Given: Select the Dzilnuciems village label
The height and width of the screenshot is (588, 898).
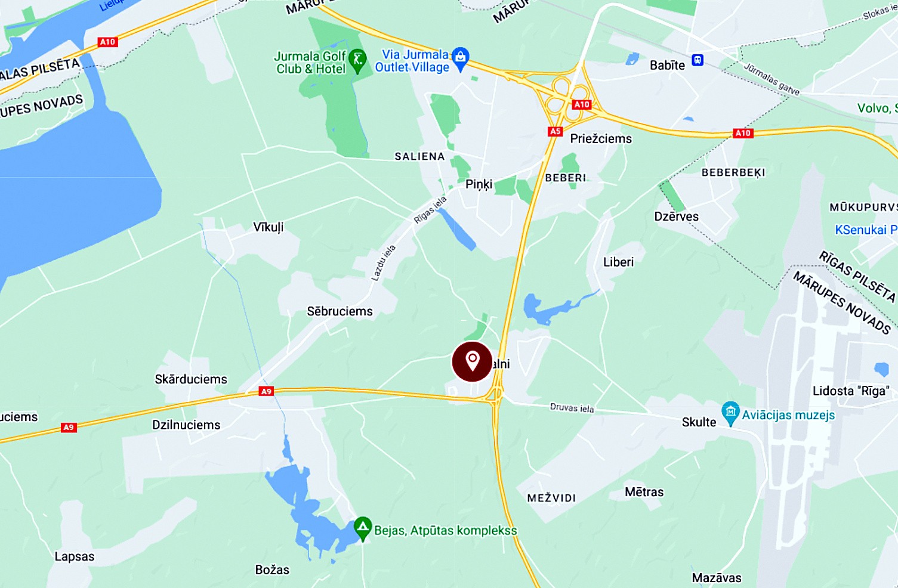Looking at the screenshot, I should pos(186,425).
